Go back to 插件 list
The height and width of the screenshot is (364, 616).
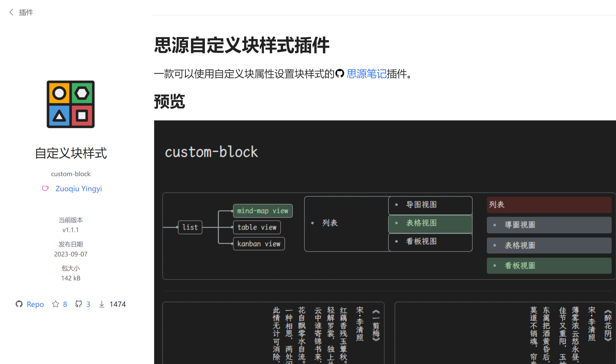[26, 12]
